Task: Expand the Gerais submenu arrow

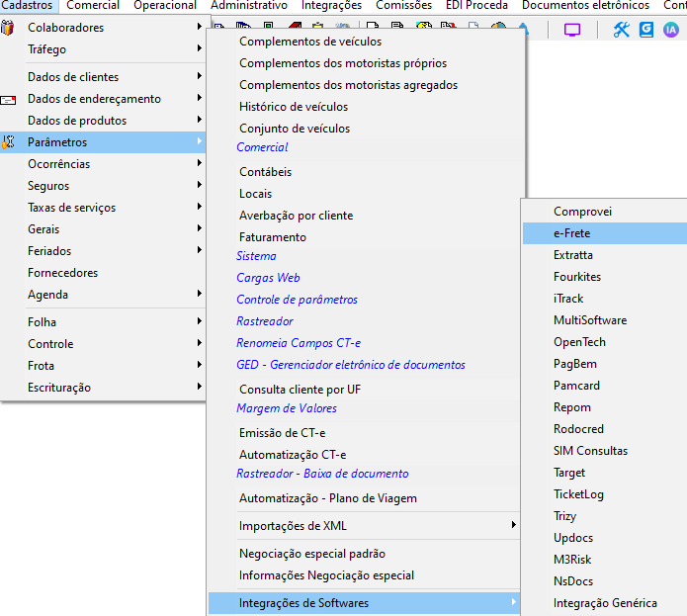Action: pos(200,227)
